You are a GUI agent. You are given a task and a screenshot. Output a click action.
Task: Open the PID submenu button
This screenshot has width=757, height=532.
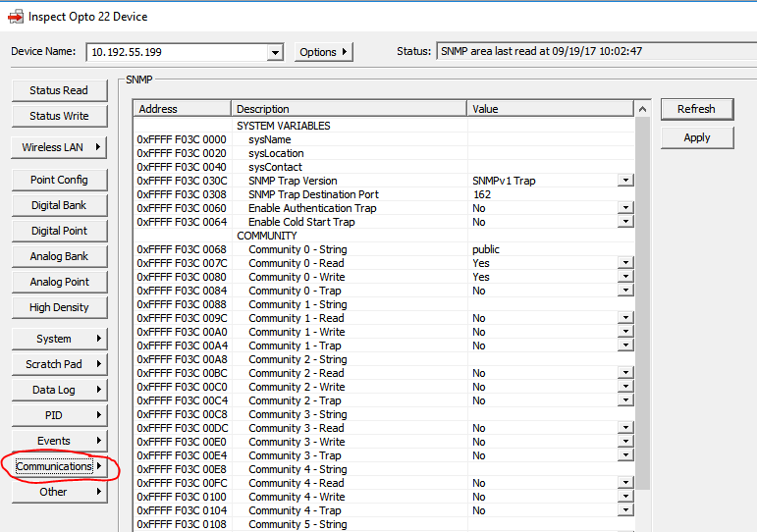pyautogui.click(x=59, y=415)
